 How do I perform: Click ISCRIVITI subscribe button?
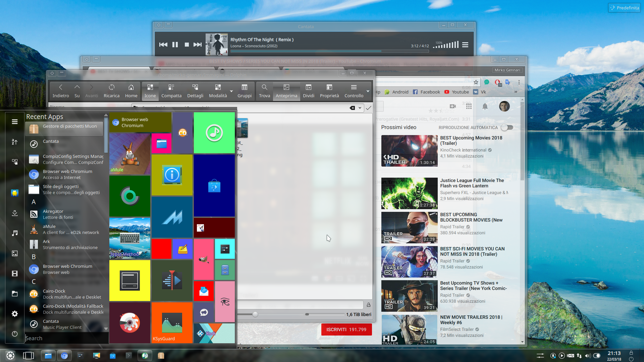click(x=346, y=329)
